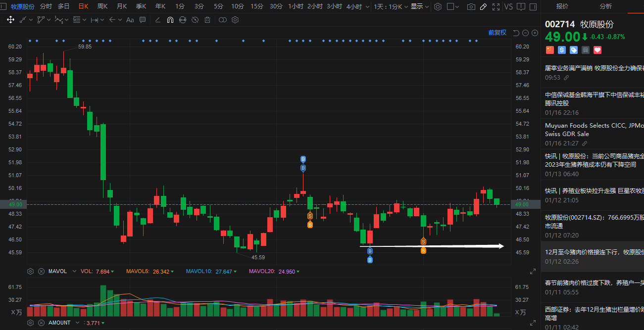Expand the arrow tool dropdown
This screenshot has height=330, width=644.
pos(120,20)
